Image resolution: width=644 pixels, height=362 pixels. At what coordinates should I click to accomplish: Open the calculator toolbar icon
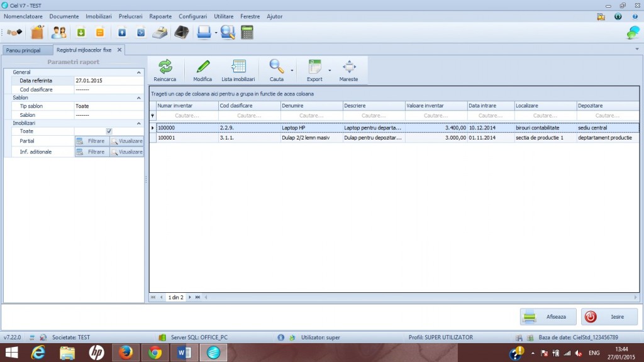pyautogui.click(x=247, y=33)
